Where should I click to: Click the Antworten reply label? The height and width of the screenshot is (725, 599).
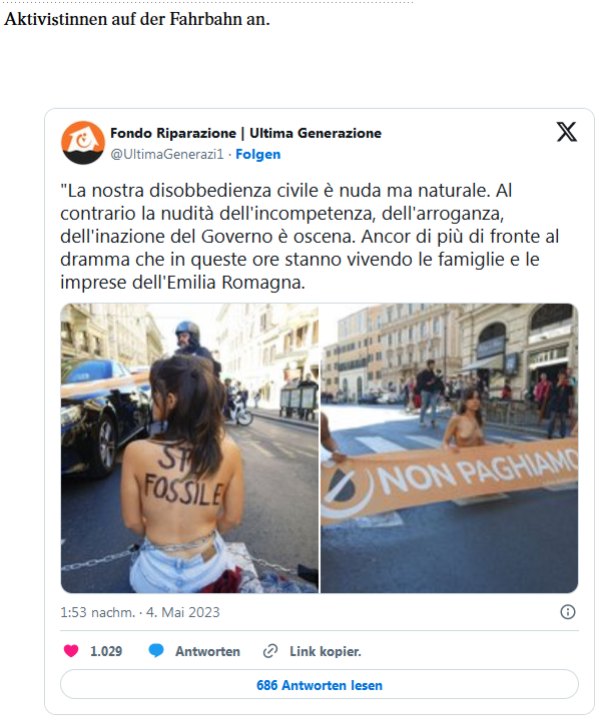point(208,651)
